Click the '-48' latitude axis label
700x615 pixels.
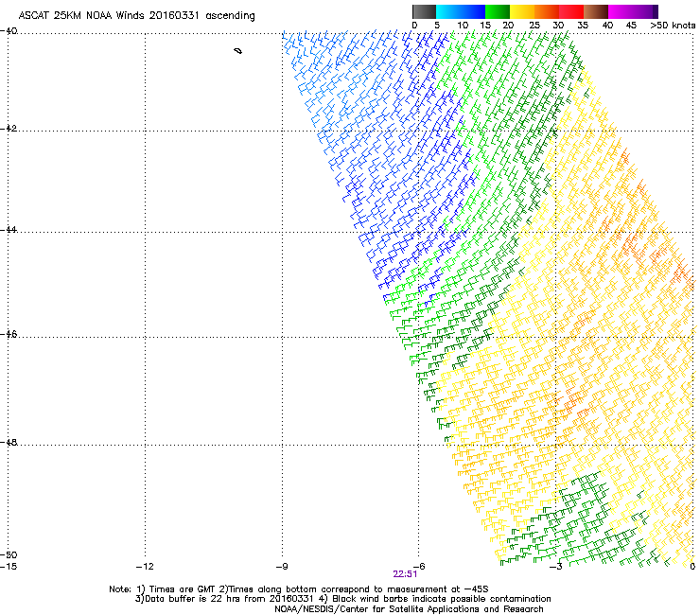(x=9, y=442)
